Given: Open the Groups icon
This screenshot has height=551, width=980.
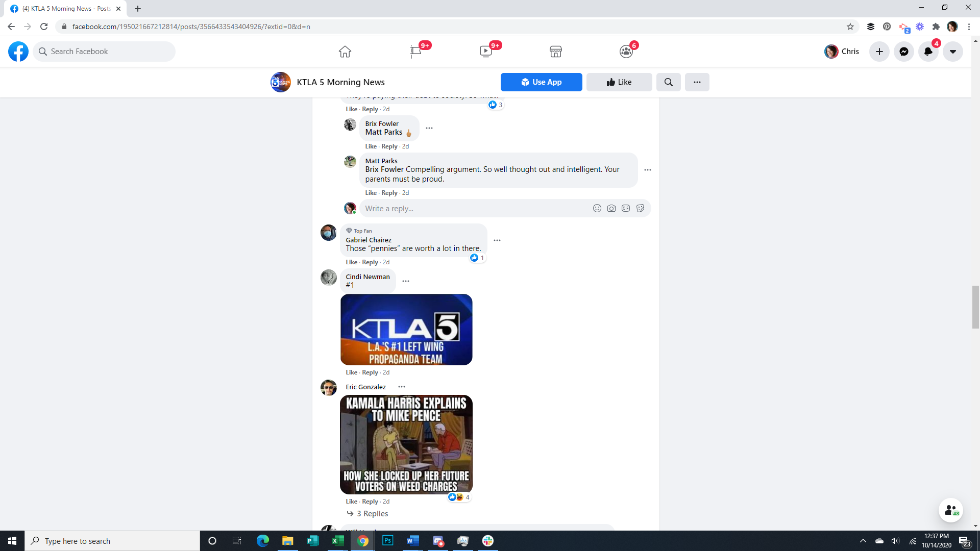Looking at the screenshot, I should tap(626, 52).
